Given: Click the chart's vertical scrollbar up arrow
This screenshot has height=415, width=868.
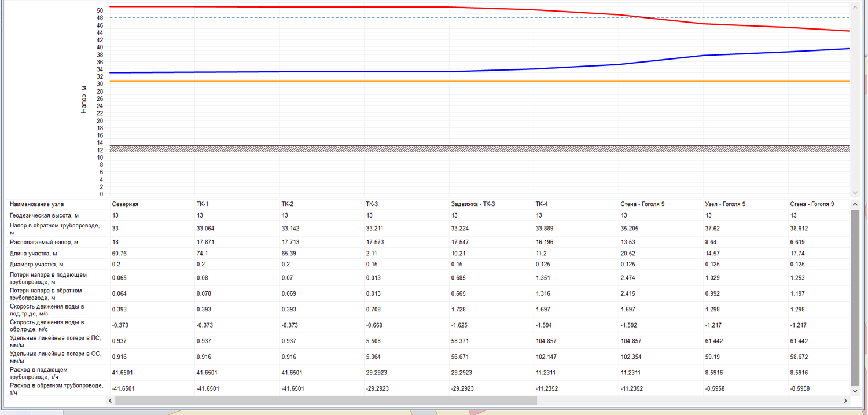Looking at the screenshot, I should [855, 6].
